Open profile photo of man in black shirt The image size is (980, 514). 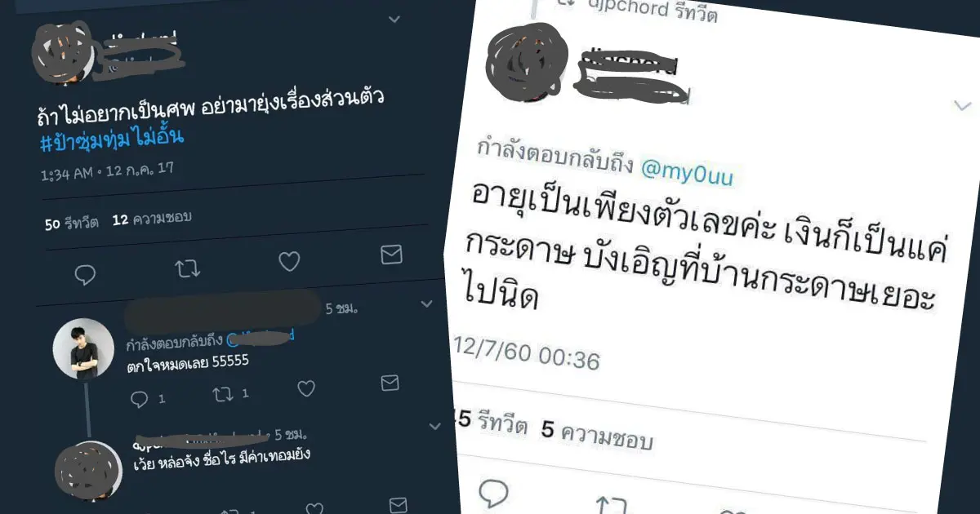83,348
